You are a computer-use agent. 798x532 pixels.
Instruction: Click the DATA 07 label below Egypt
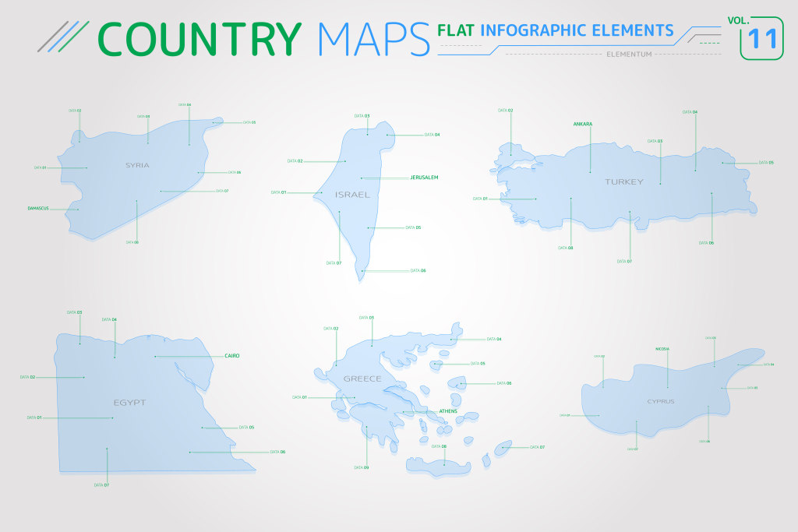pyautogui.click(x=101, y=484)
